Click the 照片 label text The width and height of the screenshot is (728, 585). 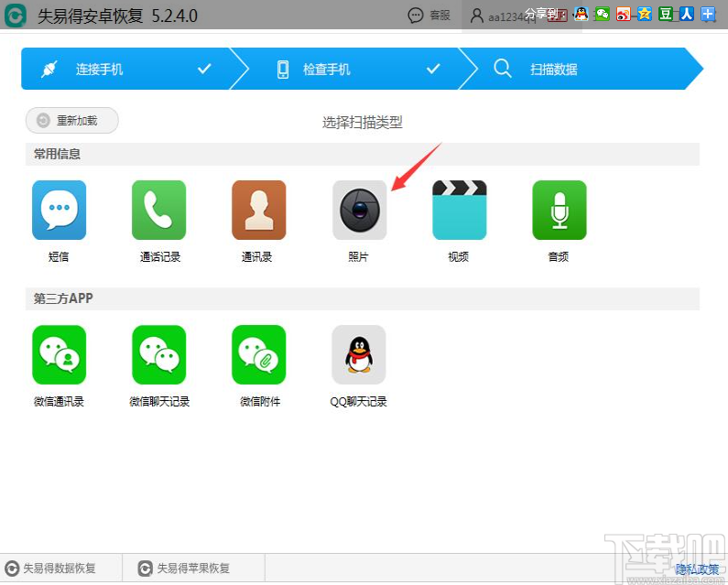click(x=358, y=256)
